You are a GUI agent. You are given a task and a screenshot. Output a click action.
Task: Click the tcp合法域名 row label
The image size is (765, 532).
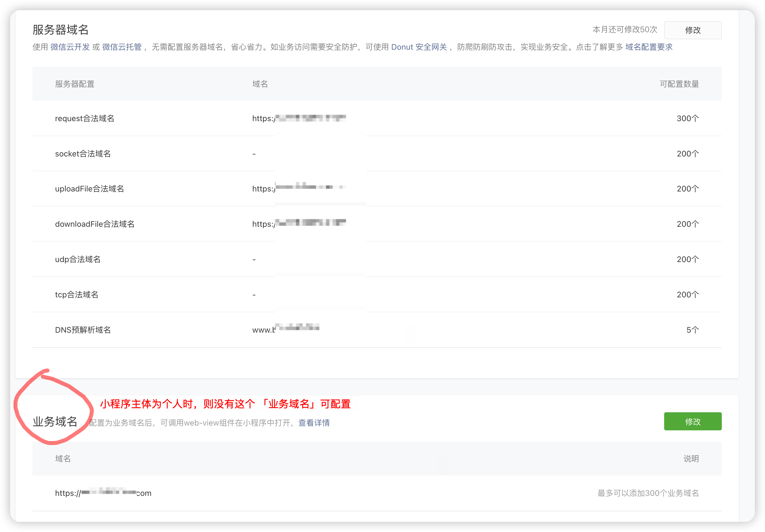(x=77, y=295)
